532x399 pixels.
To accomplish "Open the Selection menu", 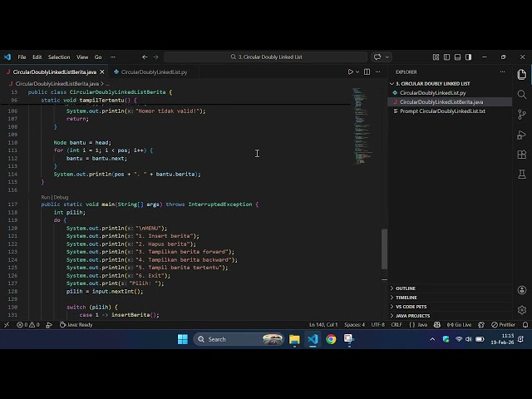I will [59, 57].
